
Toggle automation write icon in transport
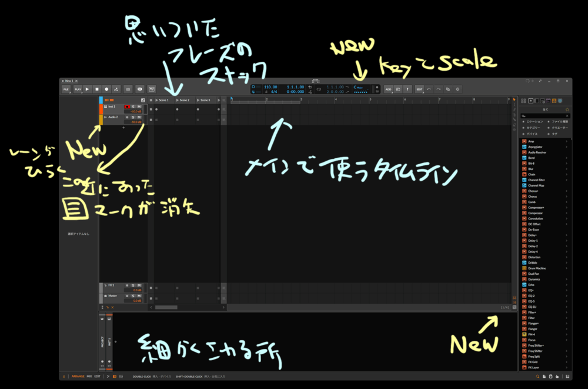click(x=116, y=89)
